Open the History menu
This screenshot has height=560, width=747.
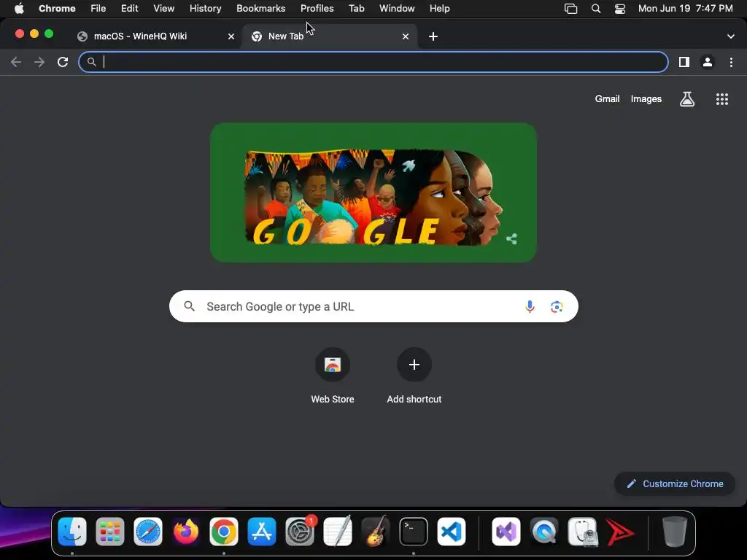pyautogui.click(x=205, y=9)
